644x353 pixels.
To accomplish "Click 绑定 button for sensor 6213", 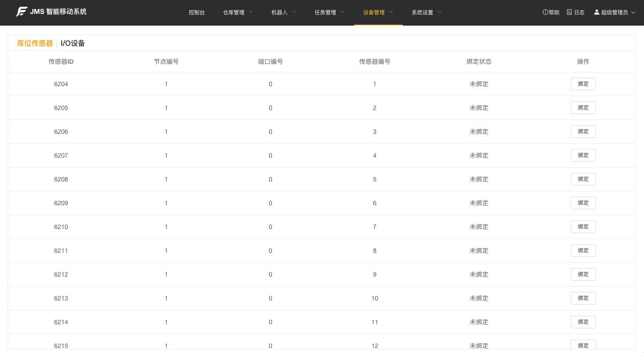I will point(583,298).
